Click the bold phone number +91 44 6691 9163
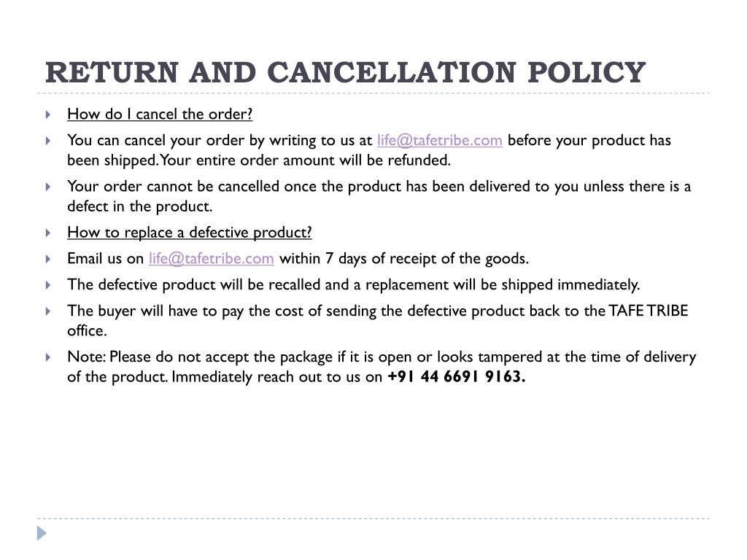Viewport: 747px width, 560px height. 457,376
